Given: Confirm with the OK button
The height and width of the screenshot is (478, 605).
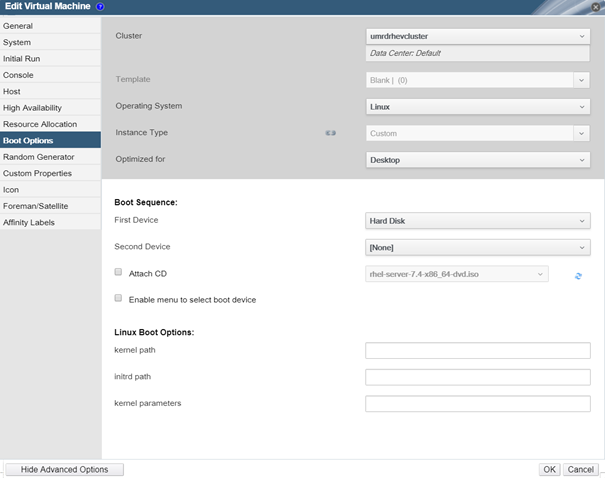Looking at the screenshot, I should coord(549,470).
